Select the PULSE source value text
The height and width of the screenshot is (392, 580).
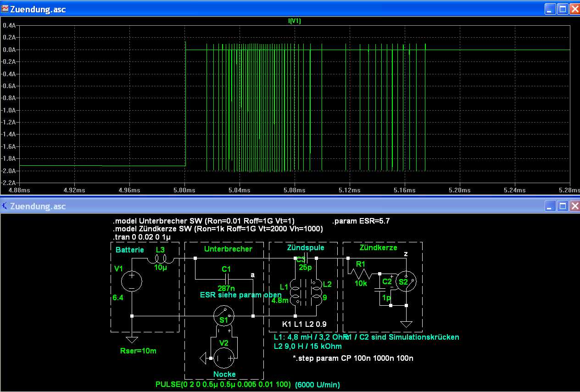point(223,384)
